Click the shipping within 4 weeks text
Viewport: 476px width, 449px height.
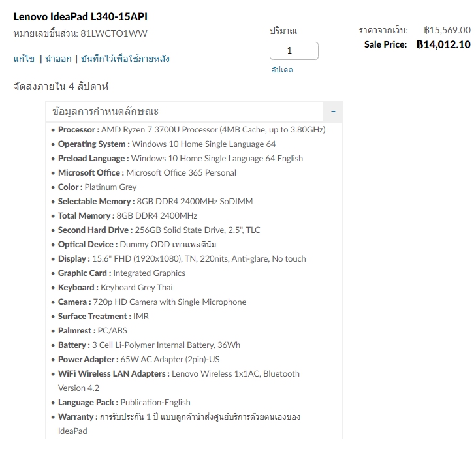point(61,86)
